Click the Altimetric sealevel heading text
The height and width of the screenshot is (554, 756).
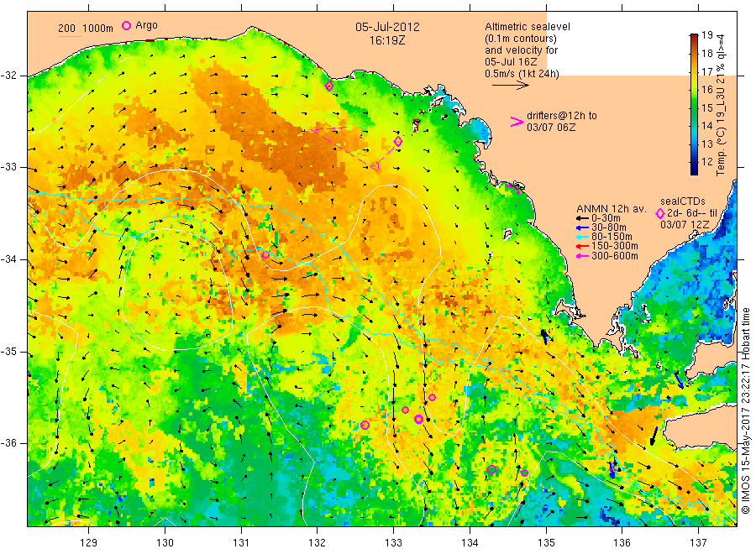pyautogui.click(x=528, y=27)
